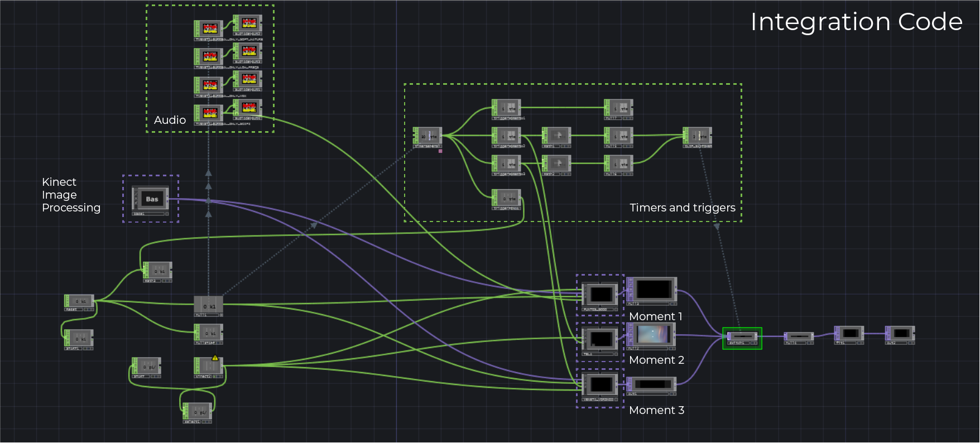Screen dimensions: 980x443
Task: Select the black output TOP above Moment 1
Action: (x=652, y=290)
